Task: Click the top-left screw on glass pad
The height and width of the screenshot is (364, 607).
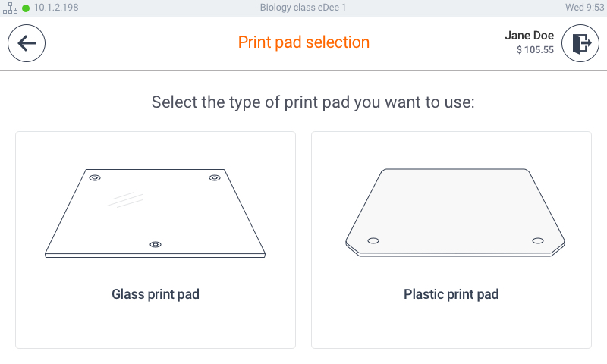Action: click(x=95, y=178)
